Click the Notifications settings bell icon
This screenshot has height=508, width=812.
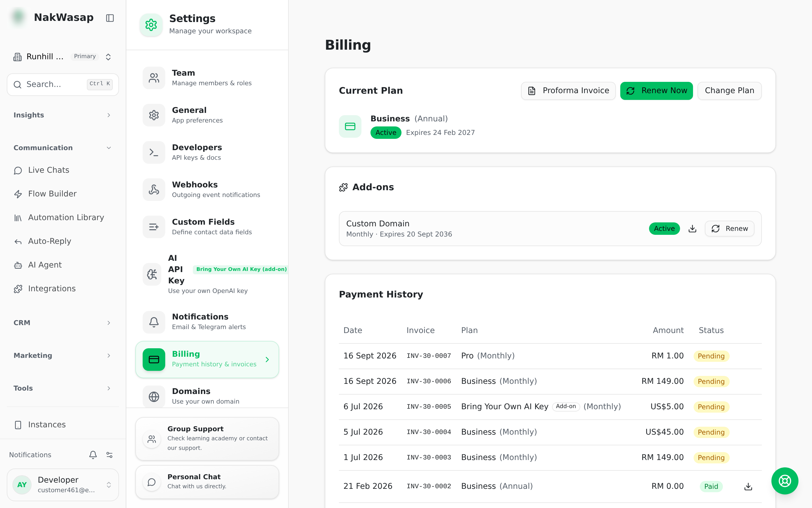154,322
